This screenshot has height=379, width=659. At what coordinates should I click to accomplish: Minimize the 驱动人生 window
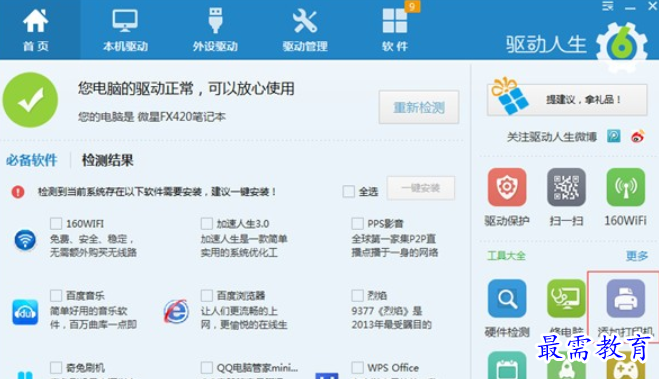(x=630, y=7)
